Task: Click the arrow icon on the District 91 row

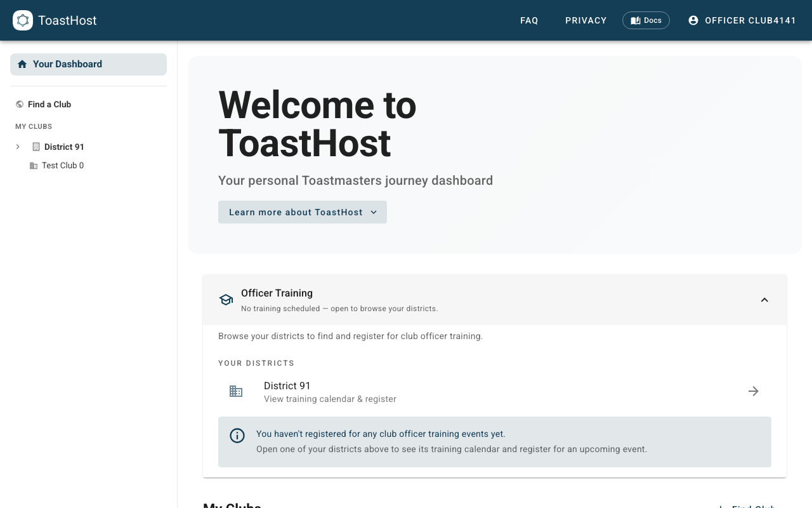Action: pos(754,391)
